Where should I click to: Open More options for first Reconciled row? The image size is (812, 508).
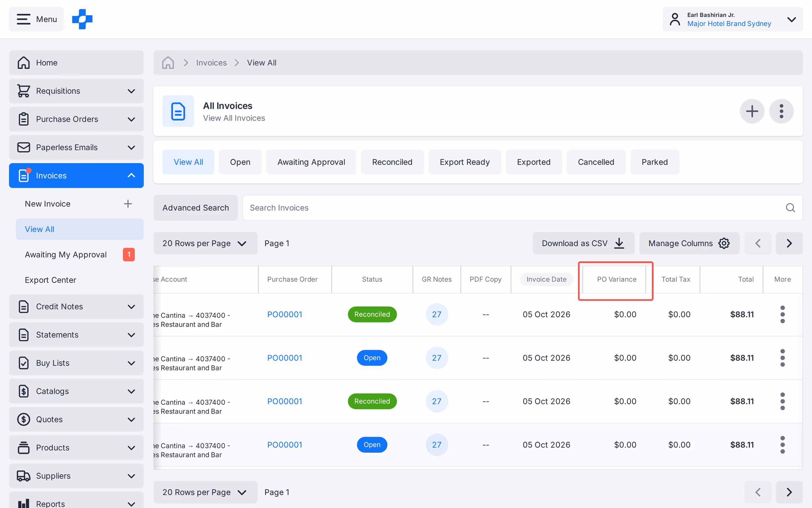[x=782, y=314]
